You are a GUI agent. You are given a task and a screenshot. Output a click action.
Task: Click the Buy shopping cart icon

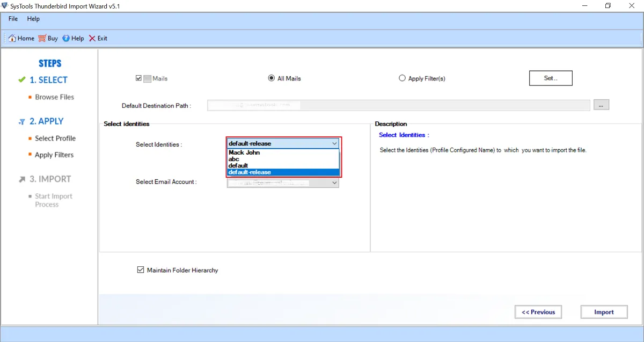(42, 38)
